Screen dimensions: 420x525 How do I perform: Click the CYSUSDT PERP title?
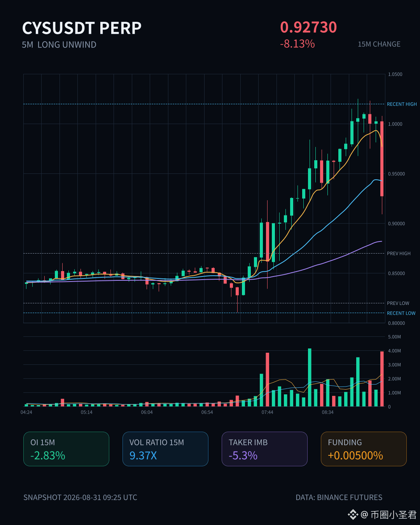point(82,28)
